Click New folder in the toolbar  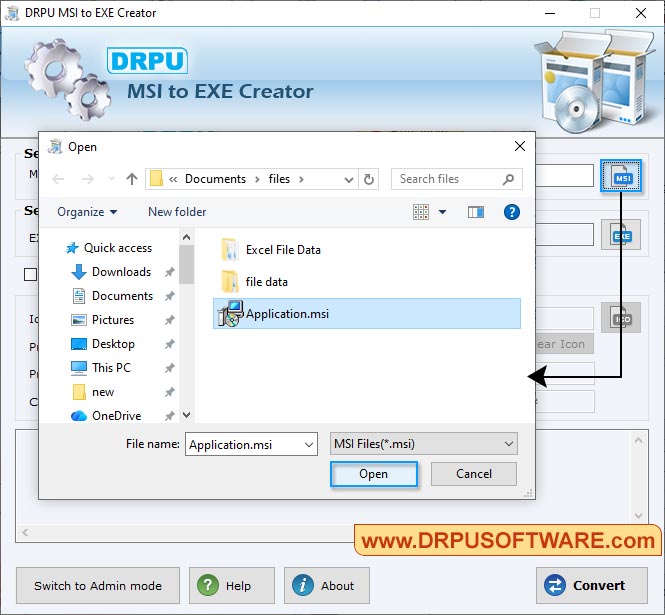177,212
